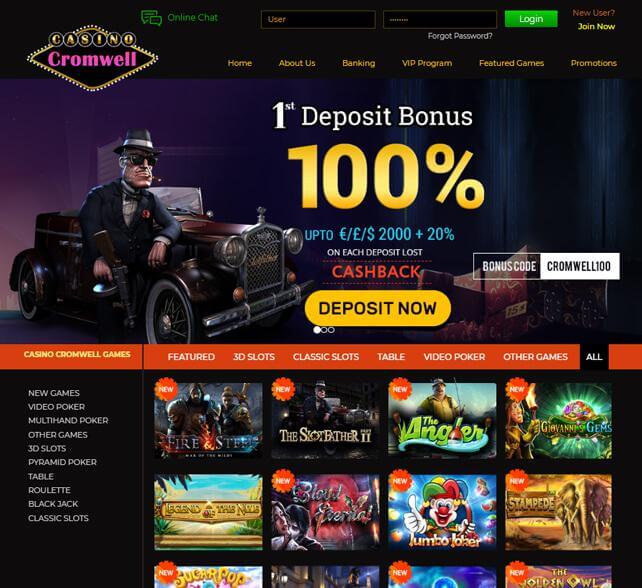The height and width of the screenshot is (588, 642).
Task: Open the Online Chat speech bubble icon
Action: (x=151, y=18)
